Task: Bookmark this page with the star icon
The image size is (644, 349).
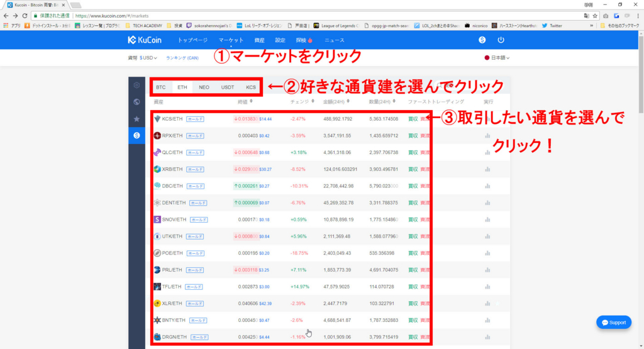Action: click(595, 16)
